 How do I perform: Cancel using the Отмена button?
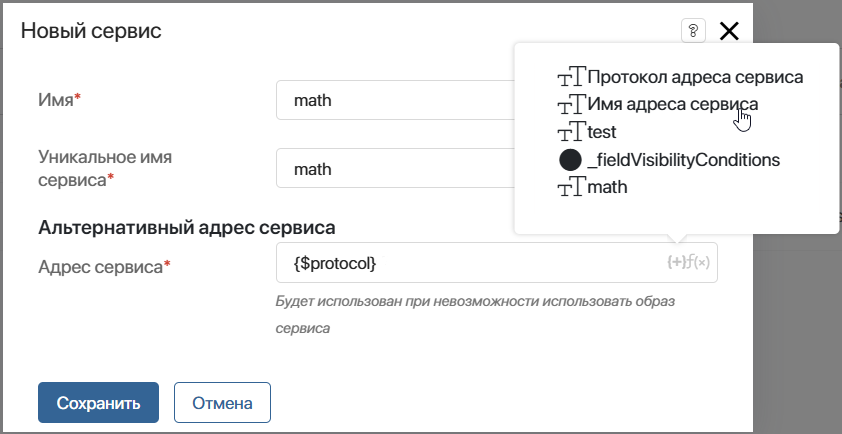222,403
